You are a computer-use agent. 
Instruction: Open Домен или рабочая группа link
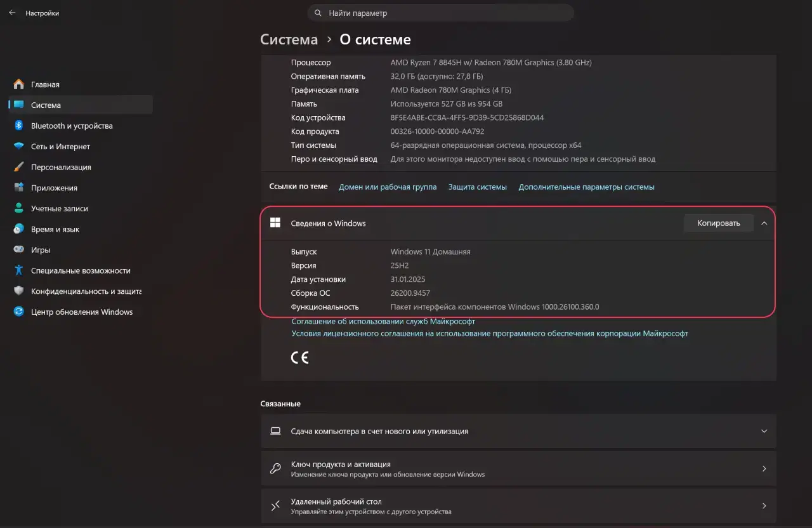coord(388,187)
